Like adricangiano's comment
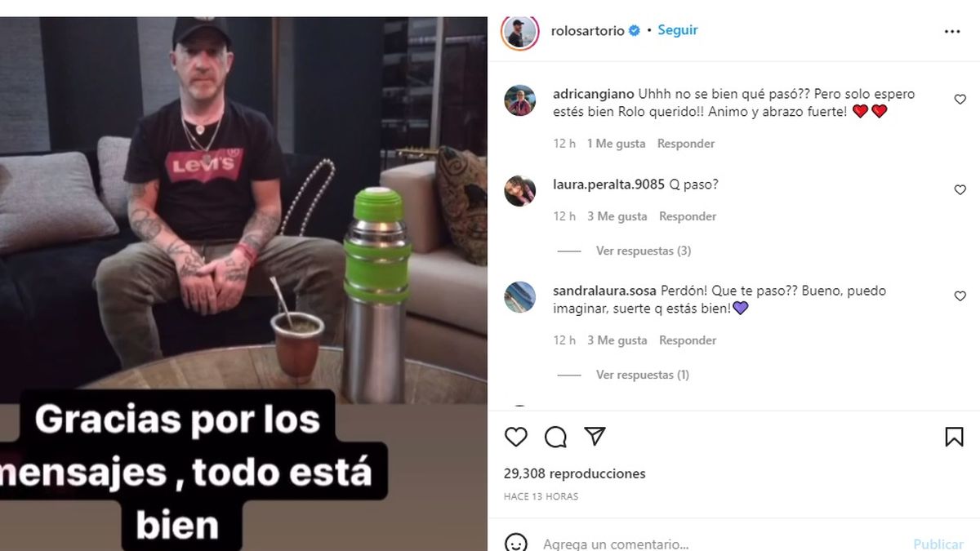980x551 pixels. coord(960,100)
